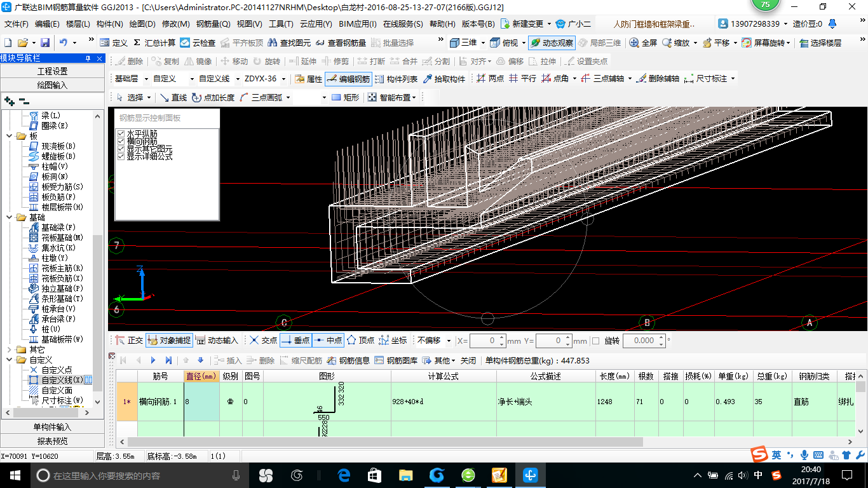The width and height of the screenshot is (868, 488).
Task: Toggle 垂点 perpendicular snap
Action: pyautogui.click(x=295, y=341)
